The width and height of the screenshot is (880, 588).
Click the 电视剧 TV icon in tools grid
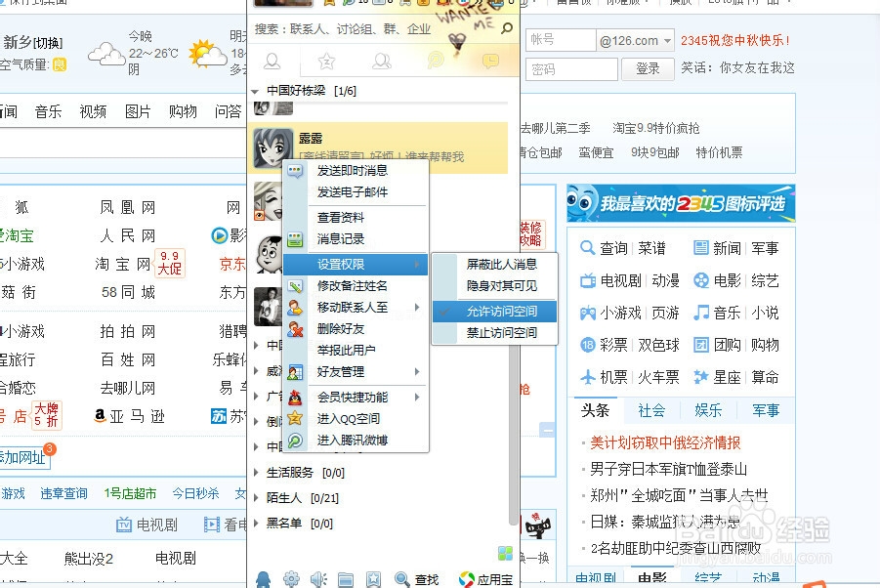[588, 280]
